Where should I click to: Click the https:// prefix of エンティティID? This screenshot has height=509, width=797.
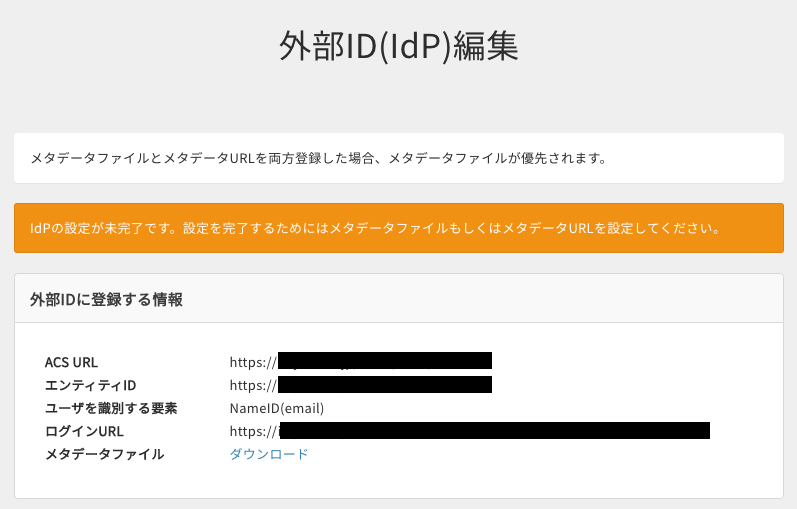pyautogui.click(x=253, y=385)
